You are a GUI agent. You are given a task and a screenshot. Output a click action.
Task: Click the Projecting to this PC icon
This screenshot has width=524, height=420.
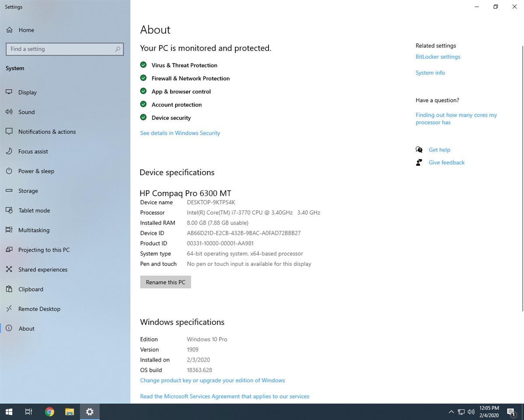coord(9,249)
